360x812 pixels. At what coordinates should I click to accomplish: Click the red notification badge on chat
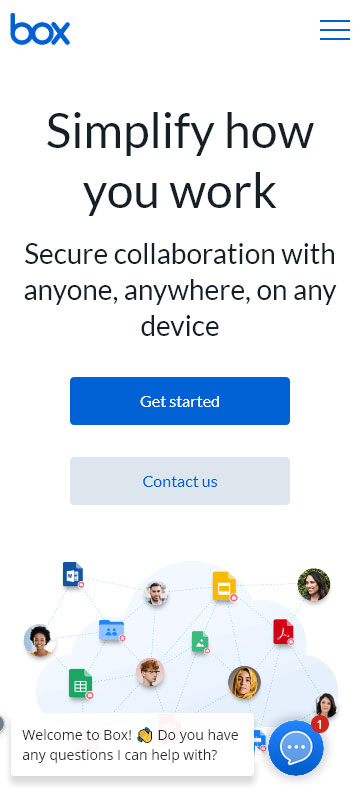tap(320, 724)
